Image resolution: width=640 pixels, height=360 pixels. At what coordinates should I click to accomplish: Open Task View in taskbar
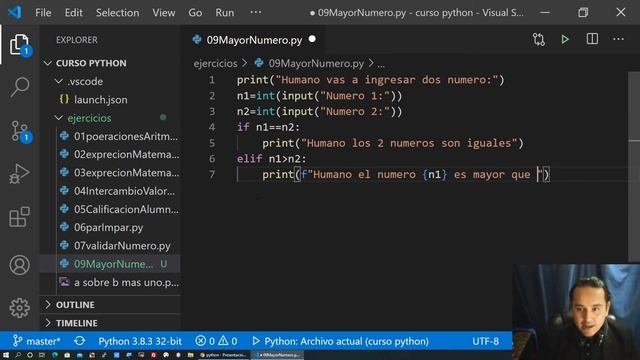point(42,355)
